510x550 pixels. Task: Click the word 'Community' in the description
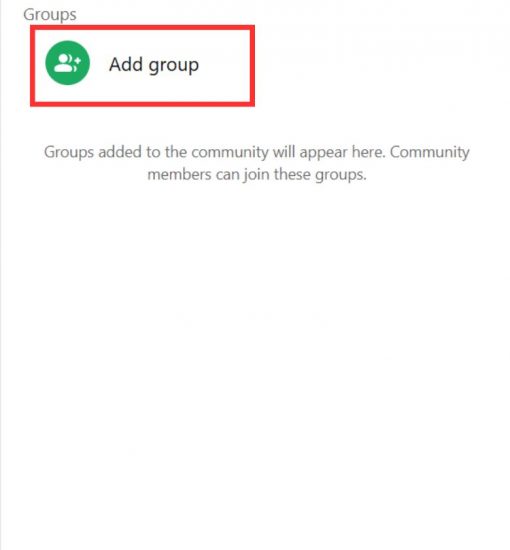[x=430, y=153]
